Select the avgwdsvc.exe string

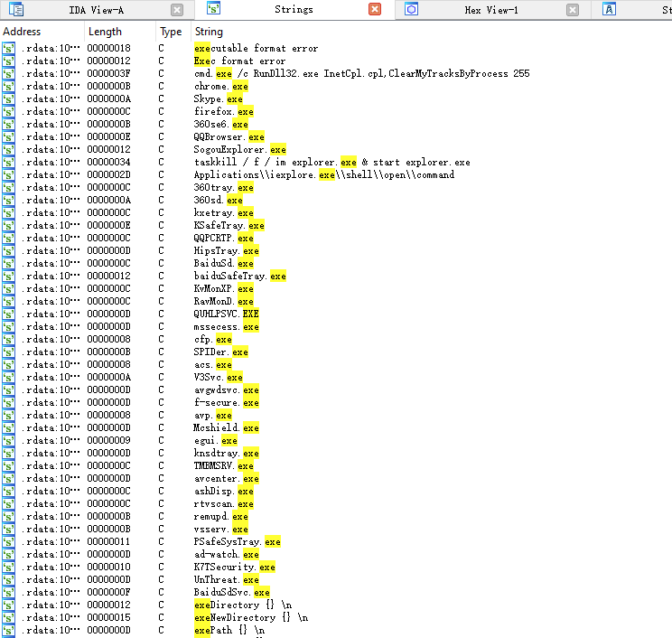(227, 389)
